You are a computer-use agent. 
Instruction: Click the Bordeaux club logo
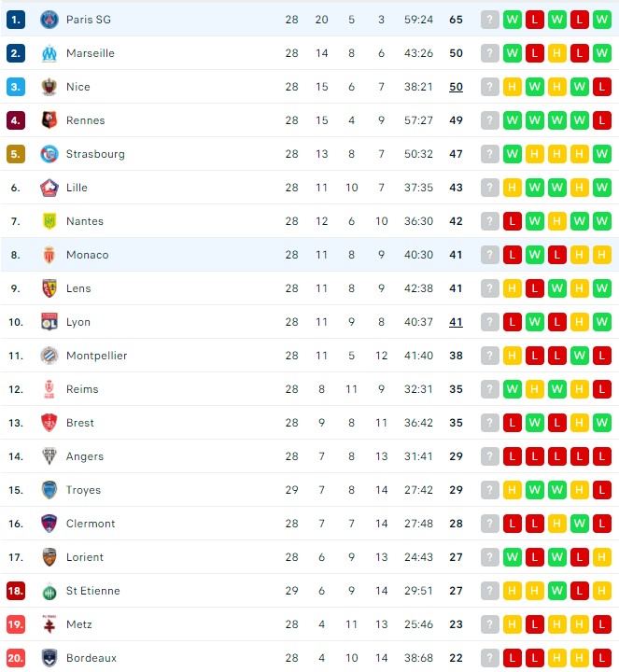(x=49, y=658)
